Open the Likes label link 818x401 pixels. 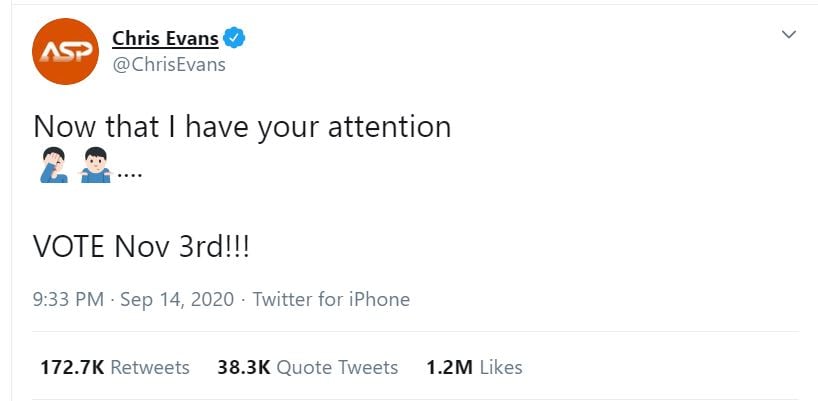click(x=501, y=368)
